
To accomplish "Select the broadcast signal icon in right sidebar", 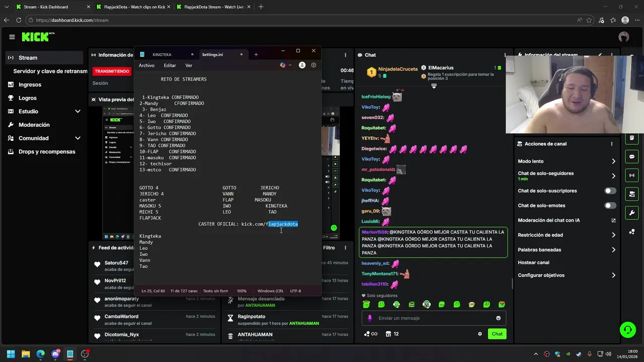I will 632,175.
